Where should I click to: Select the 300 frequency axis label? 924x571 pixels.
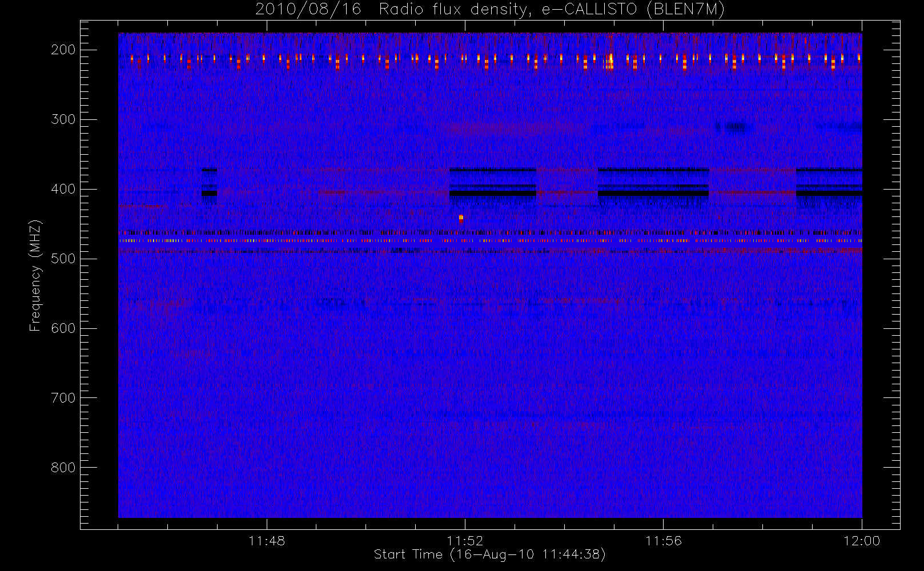(63, 119)
